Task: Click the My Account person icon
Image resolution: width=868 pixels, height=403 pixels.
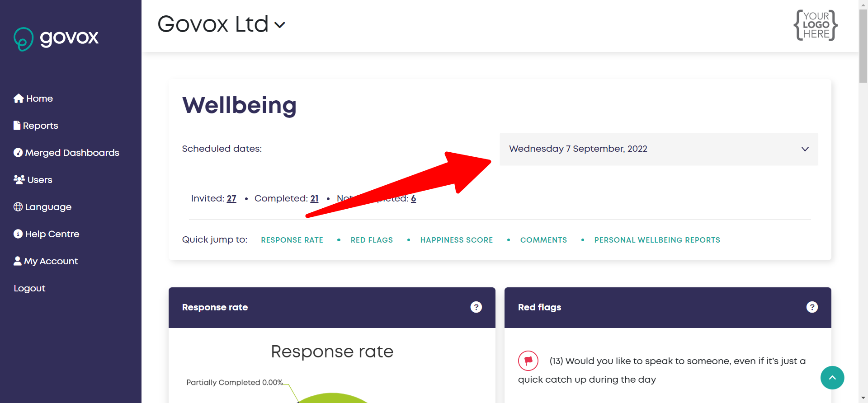Action: click(18, 261)
